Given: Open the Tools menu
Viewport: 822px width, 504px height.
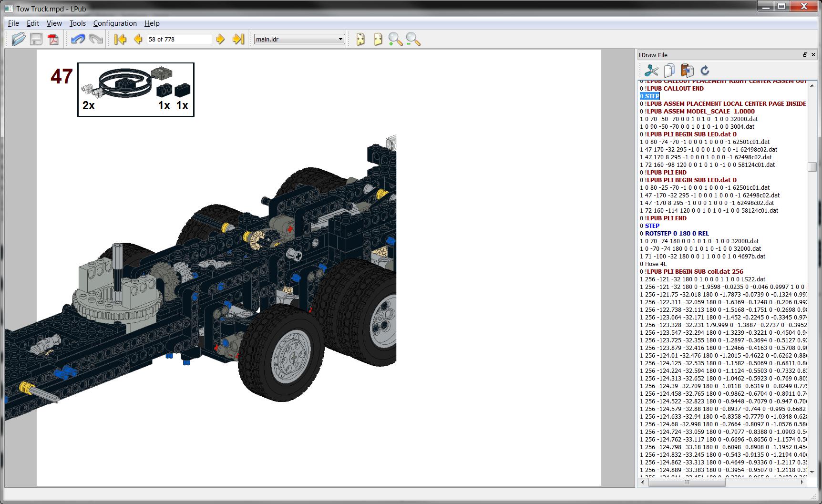Looking at the screenshot, I should 77,23.
